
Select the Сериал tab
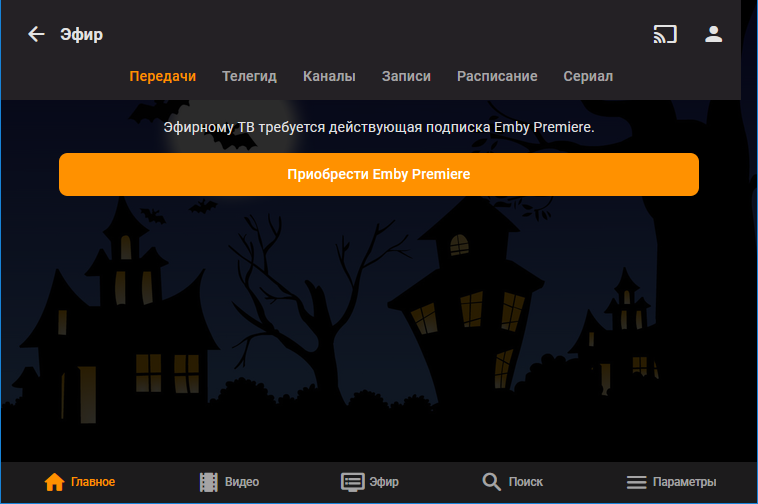tap(588, 76)
